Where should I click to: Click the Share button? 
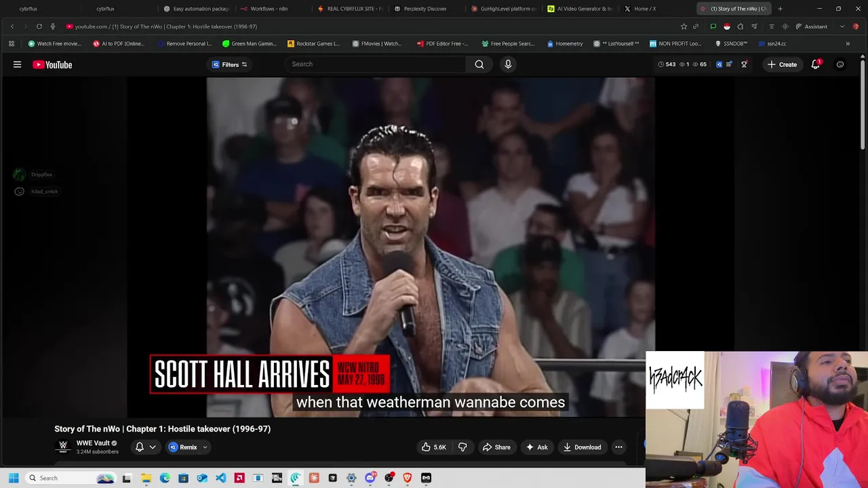click(x=496, y=447)
